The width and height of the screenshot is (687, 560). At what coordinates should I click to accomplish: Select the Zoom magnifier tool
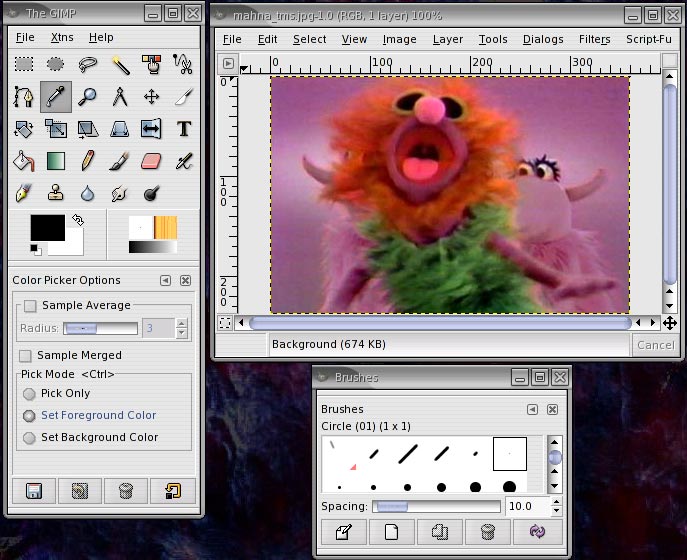88,96
